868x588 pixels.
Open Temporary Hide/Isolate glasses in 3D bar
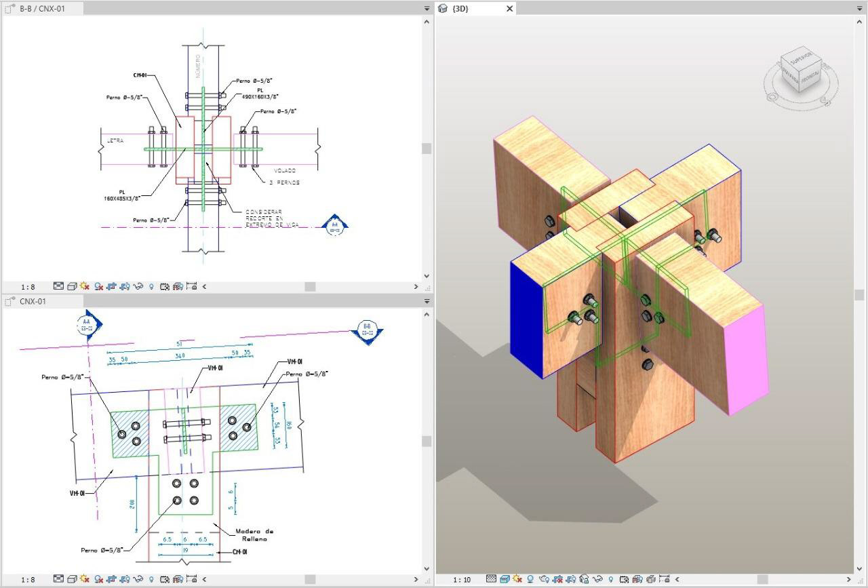[x=597, y=579]
